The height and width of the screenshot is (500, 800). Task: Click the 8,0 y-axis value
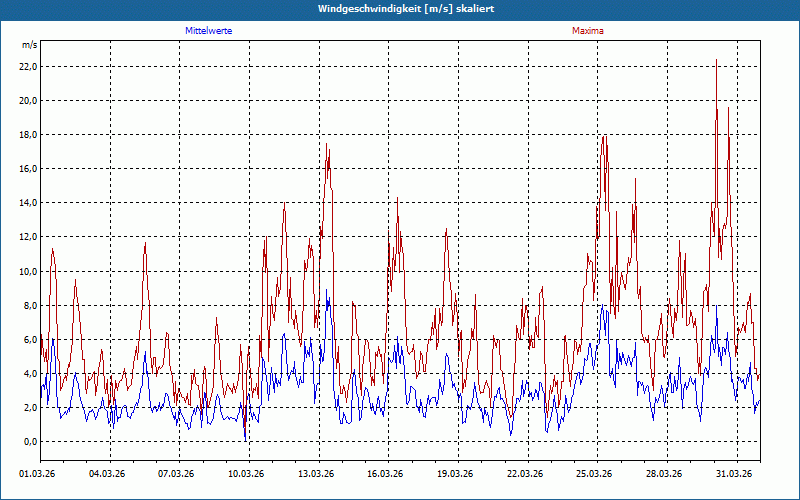tap(30, 306)
